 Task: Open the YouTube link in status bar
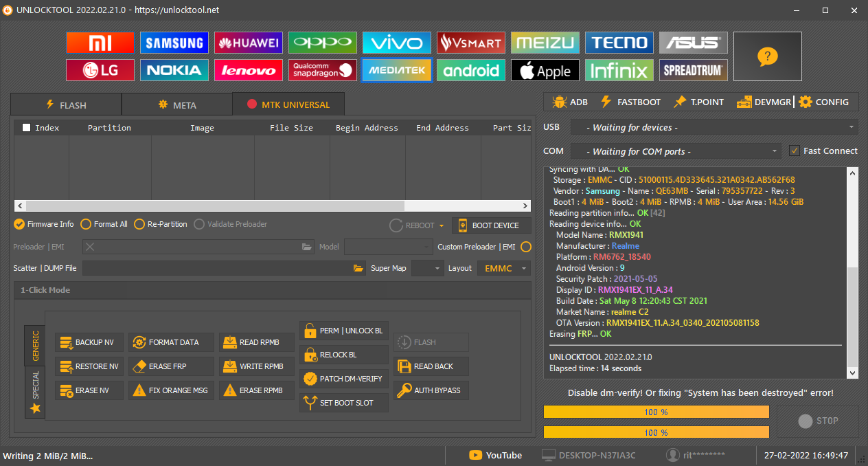point(495,455)
